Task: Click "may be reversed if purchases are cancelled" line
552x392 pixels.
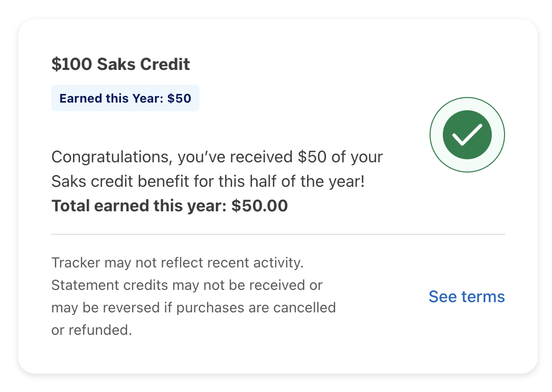Action: 193,308
